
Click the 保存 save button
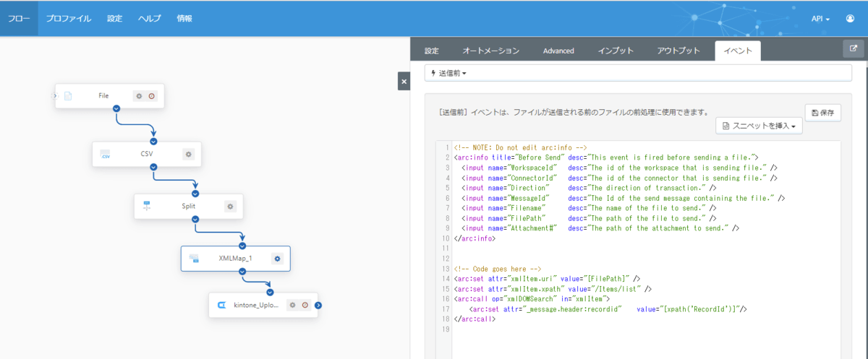pyautogui.click(x=823, y=113)
